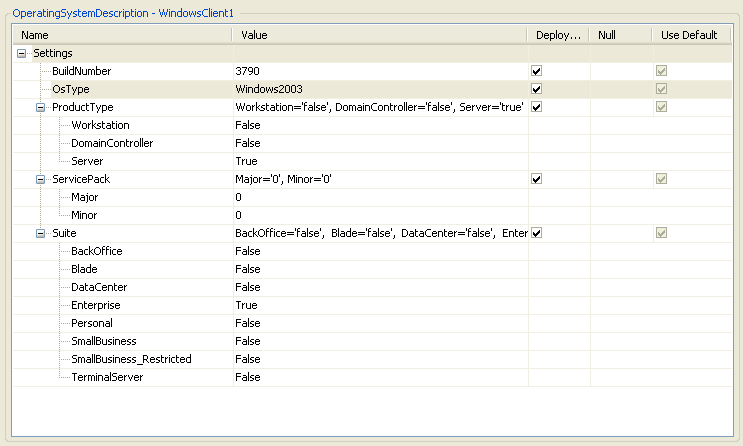Toggle Deploy checkbox for ProductType
The height and width of the screenshot is (446, 743).
(537, 107)
